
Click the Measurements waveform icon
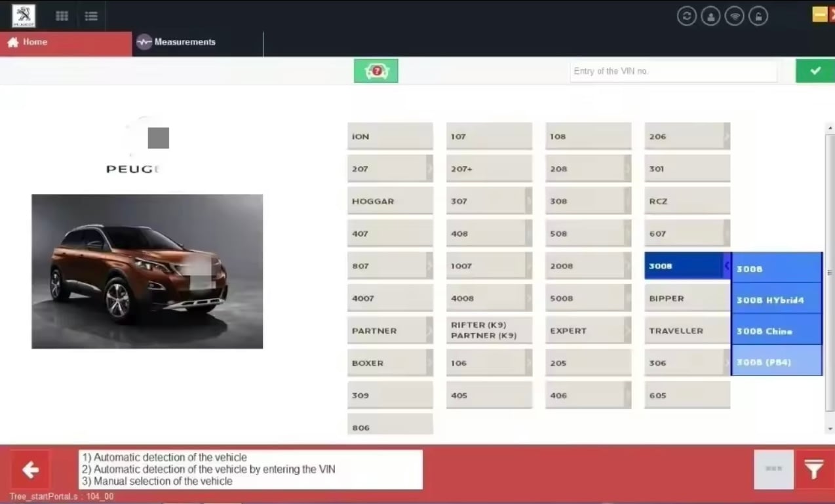(x=144, y=42)
